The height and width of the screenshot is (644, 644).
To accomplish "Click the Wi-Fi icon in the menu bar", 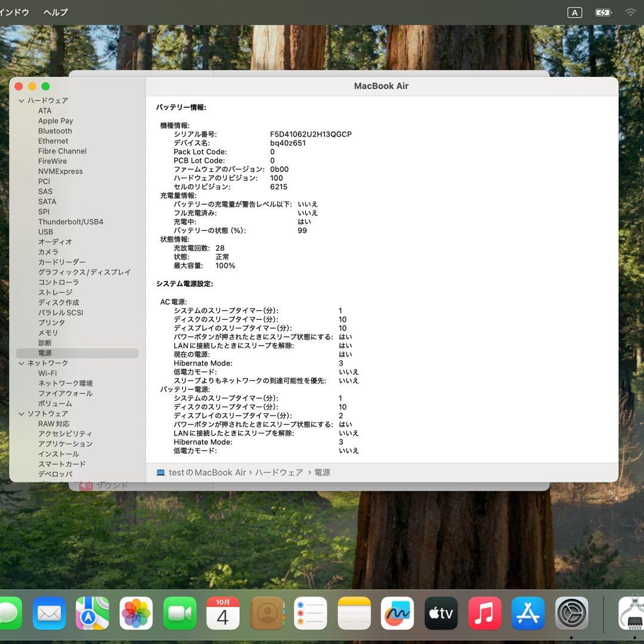I will pyautogui.click(x=631, y=12).
